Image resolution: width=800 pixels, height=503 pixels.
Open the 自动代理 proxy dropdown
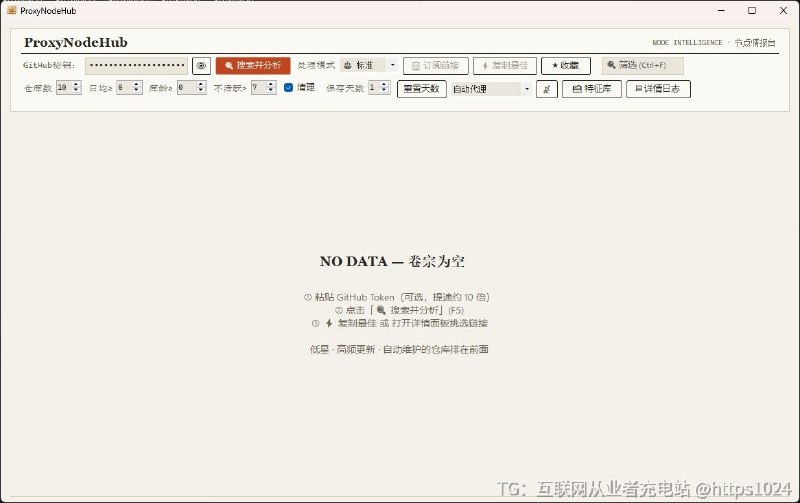click(492, 89)
